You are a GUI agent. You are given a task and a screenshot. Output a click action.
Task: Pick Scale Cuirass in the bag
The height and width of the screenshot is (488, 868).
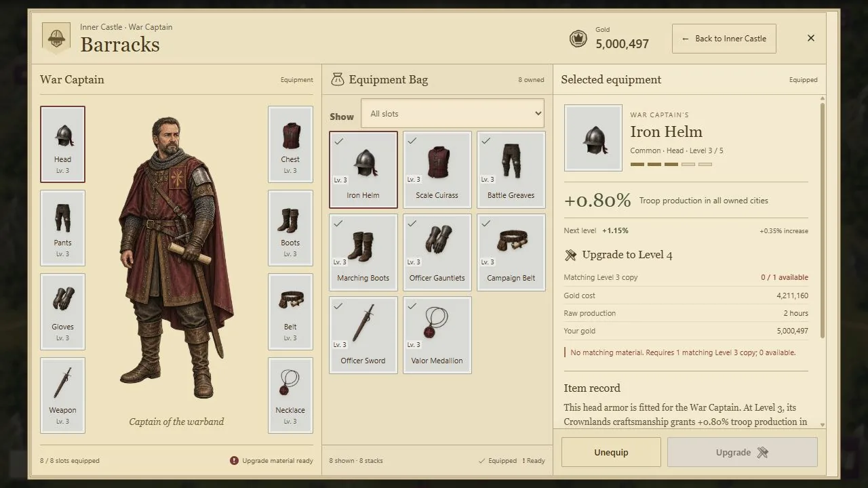(x=437, y=169)
